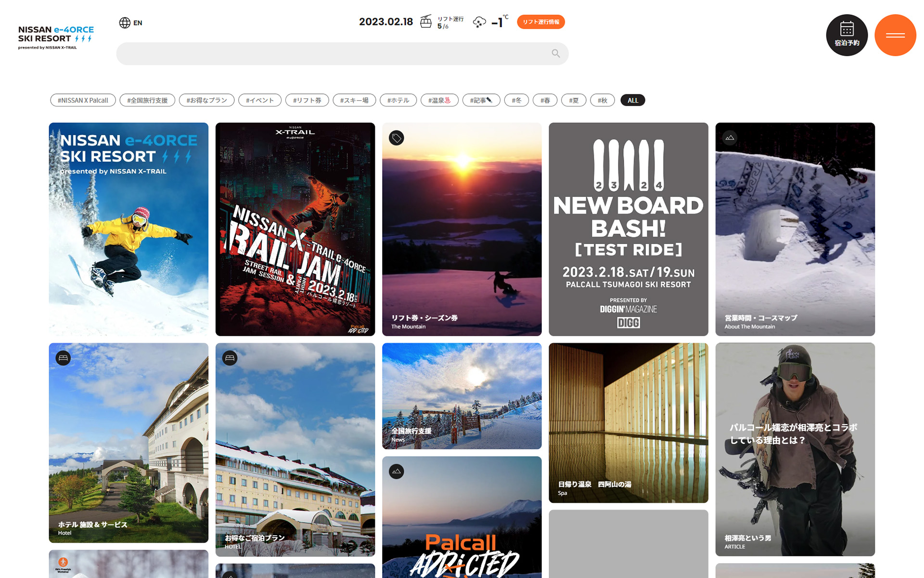
Task: Filter by #イベント tag
Action: (259, 100)
